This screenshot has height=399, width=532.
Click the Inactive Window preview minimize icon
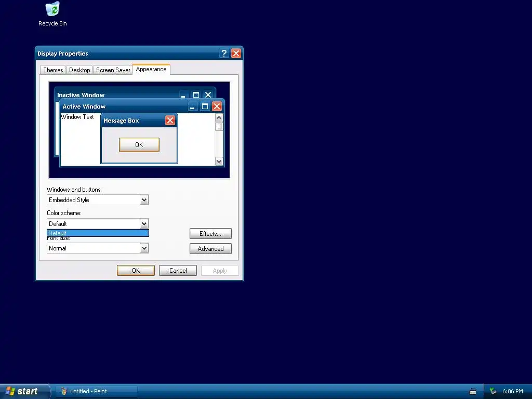point(183,95)
